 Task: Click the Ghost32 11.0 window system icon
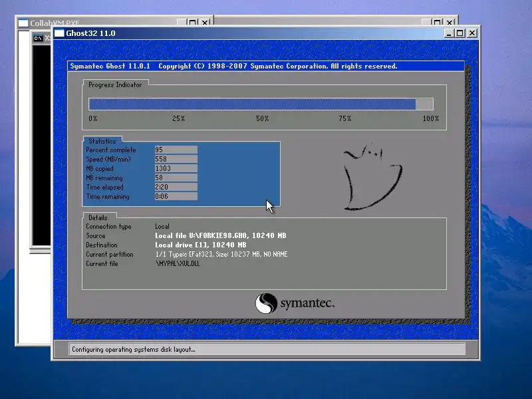[x=59, y=33]
